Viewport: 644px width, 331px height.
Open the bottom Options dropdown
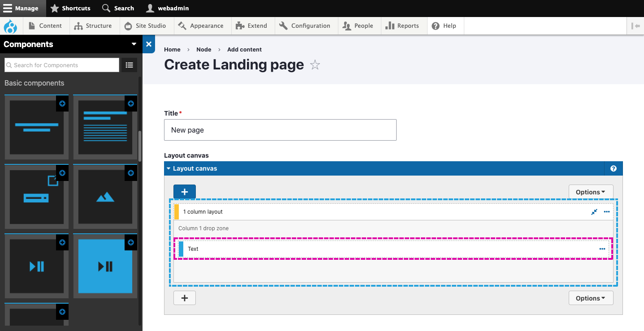(x=591, y=298)
